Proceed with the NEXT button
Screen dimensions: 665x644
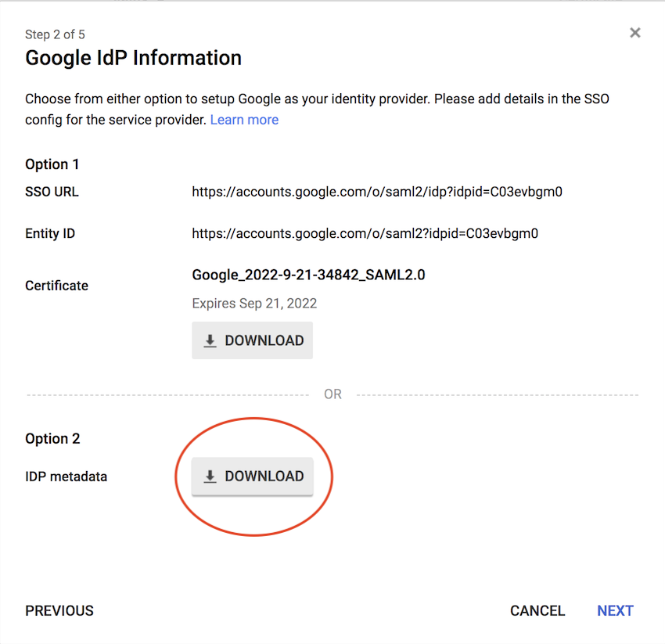click(615, 610)
